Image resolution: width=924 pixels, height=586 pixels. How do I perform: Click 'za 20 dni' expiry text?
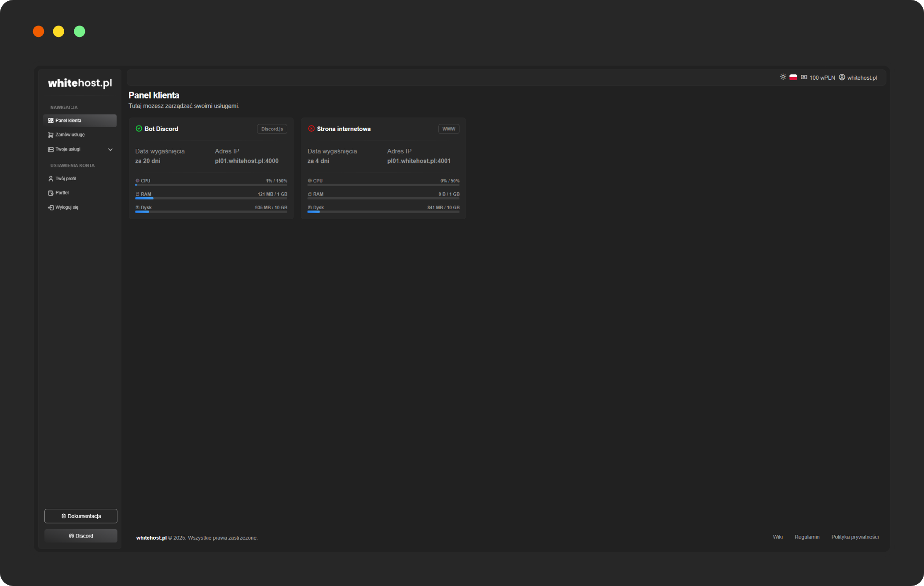pyautogui.click(x=147, y=161)
